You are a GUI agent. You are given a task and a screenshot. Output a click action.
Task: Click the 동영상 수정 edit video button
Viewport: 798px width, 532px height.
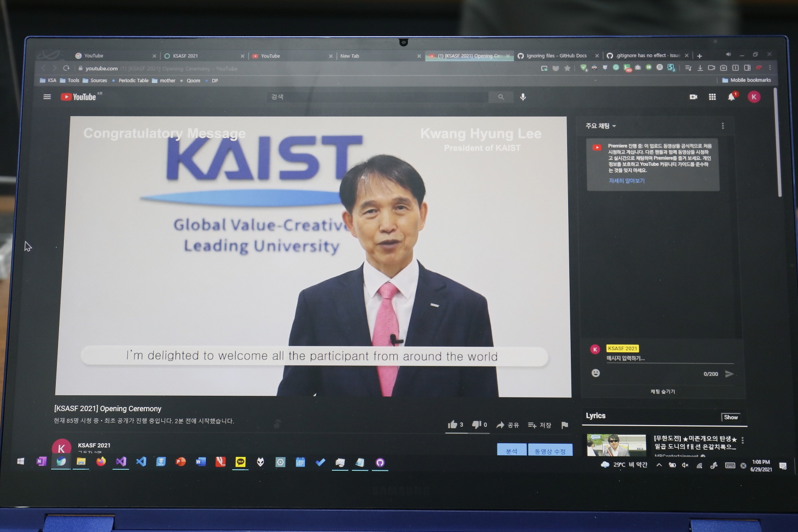pos(550,450)
